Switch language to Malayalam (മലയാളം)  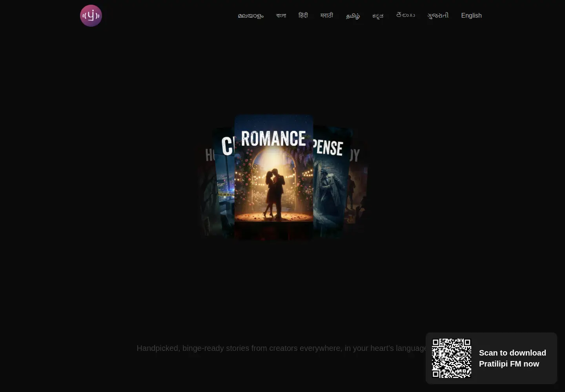click(251, 16)
